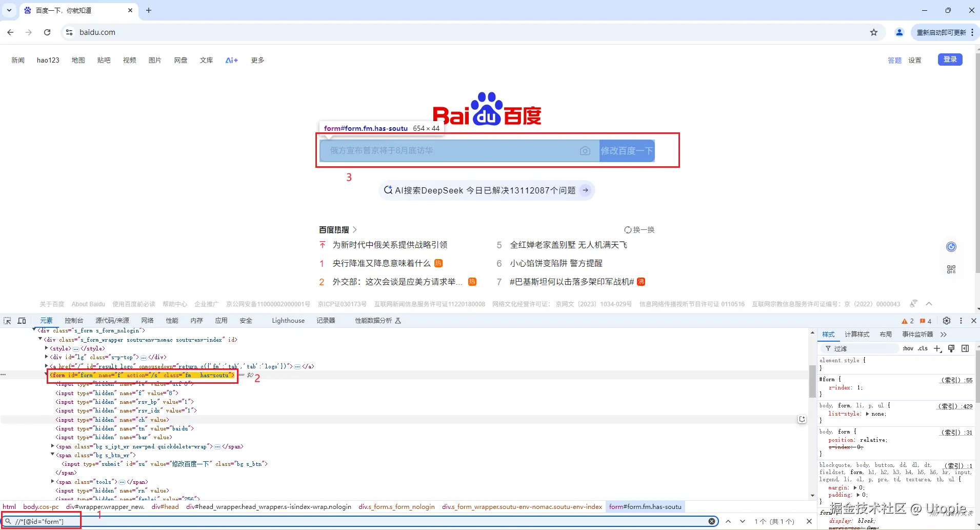Viewport: 980px width, 530px height.
Task: Toggle the device toolbar icon in DevTools
Action: 22,321
